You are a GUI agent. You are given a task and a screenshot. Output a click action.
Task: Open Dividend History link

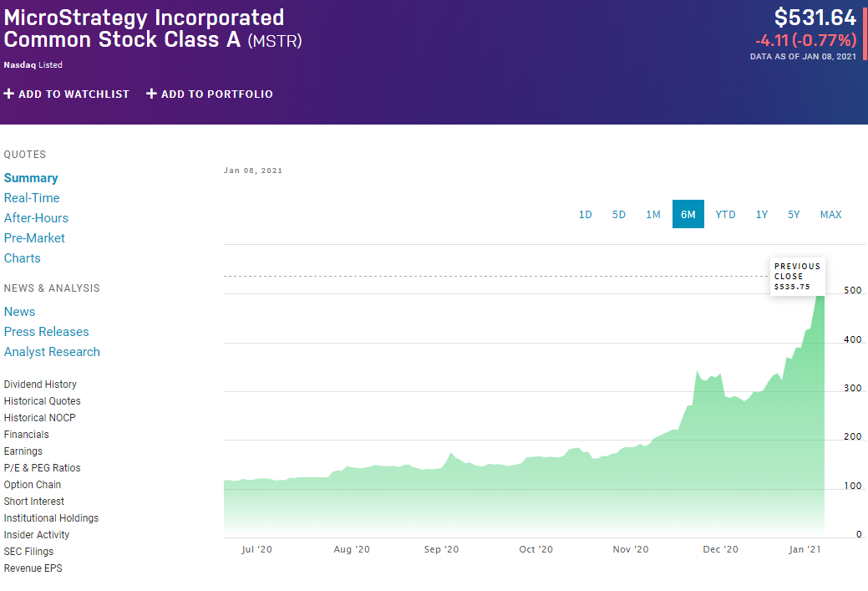(x=40, y=385)
